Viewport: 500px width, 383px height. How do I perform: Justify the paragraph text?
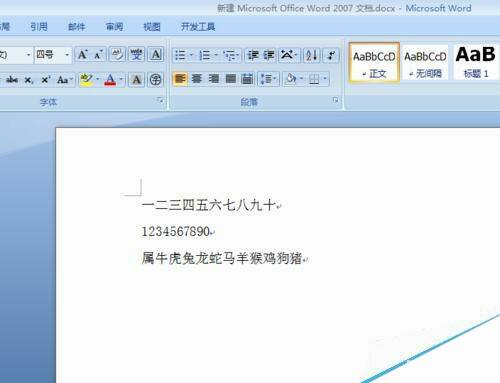click(231, 79)
